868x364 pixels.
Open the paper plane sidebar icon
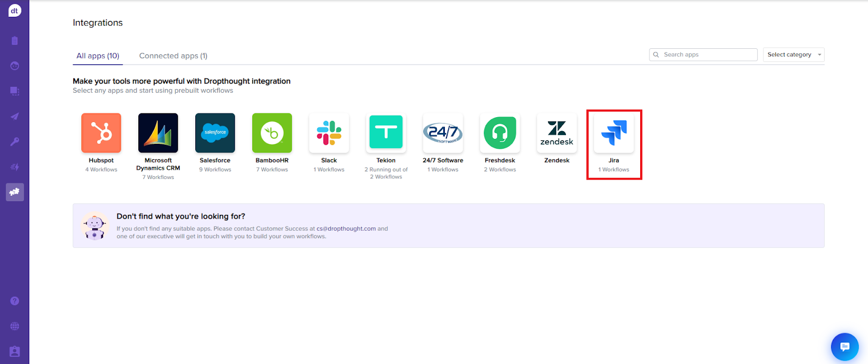15,116
